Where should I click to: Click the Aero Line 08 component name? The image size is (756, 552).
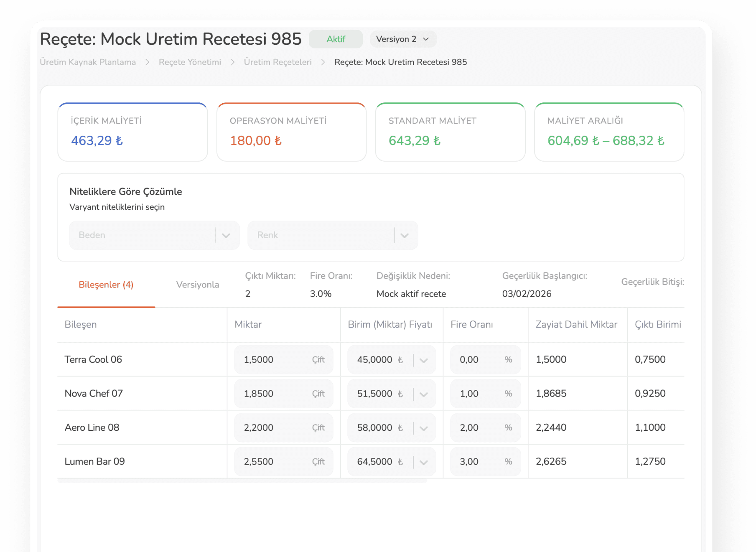click(x=92, y=428)
